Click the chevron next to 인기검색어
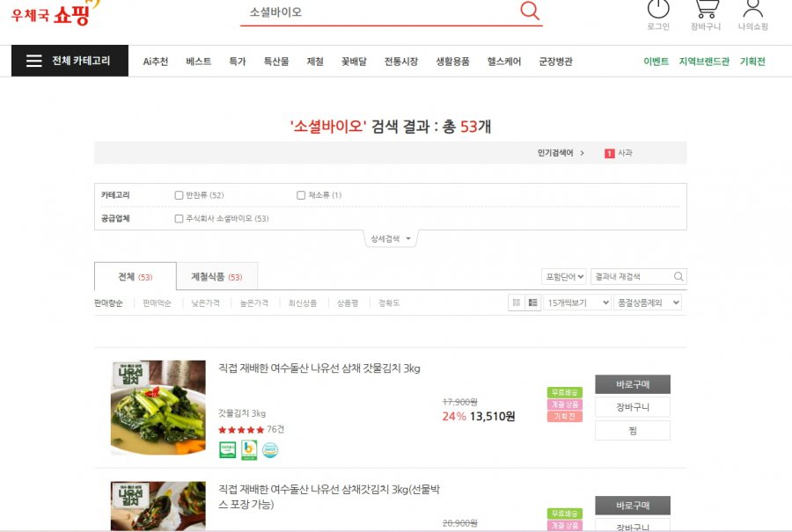The height and width of the screenshot is (532, 792). 582,153
